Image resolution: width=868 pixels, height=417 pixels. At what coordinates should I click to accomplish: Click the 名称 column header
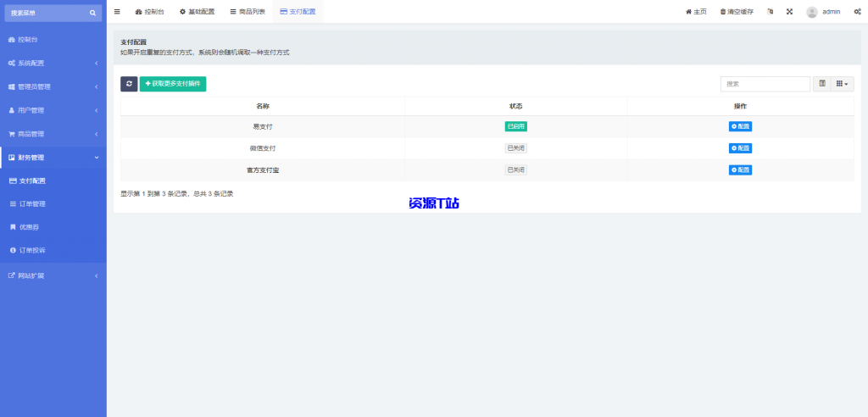(263, 106)
